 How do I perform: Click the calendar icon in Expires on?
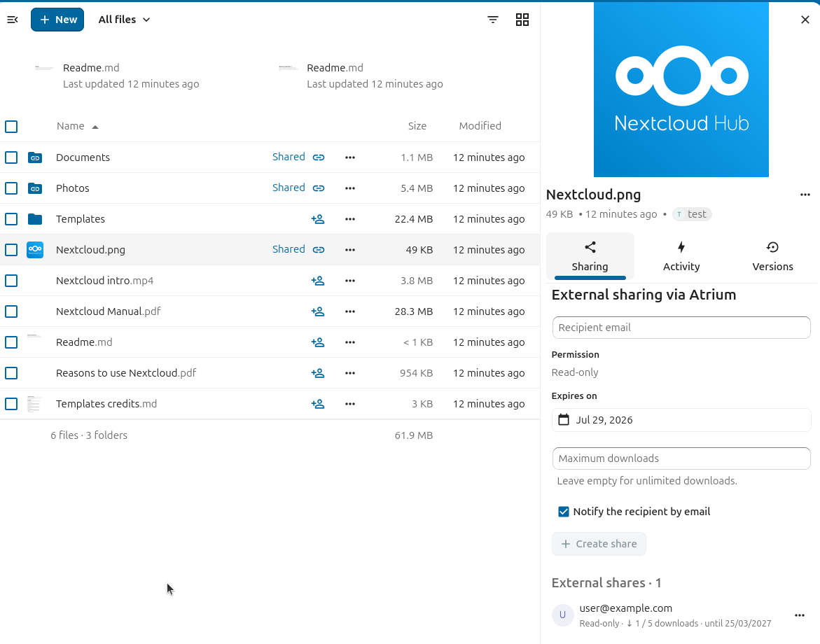click(x=563, y=420)
